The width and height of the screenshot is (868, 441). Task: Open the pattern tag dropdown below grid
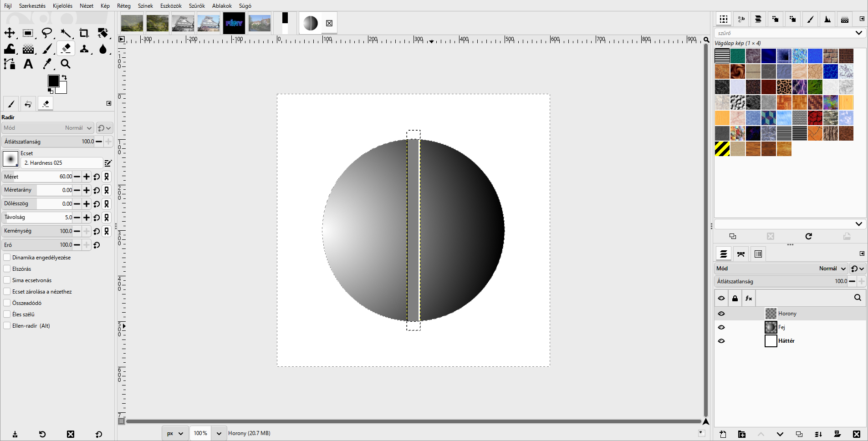click(x=858, y=224)
